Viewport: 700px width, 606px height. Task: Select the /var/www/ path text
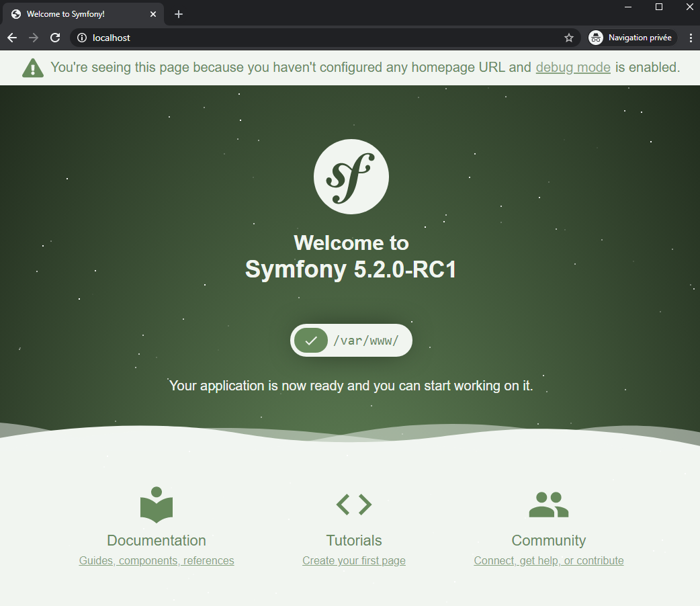[366, 341]
